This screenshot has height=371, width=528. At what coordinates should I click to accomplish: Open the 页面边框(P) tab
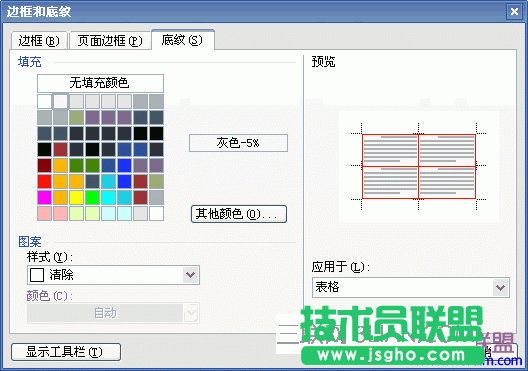pos(110,41)
